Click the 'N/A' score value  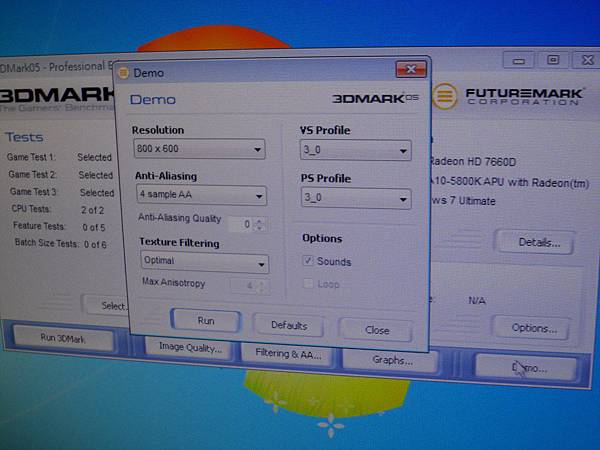477,301
